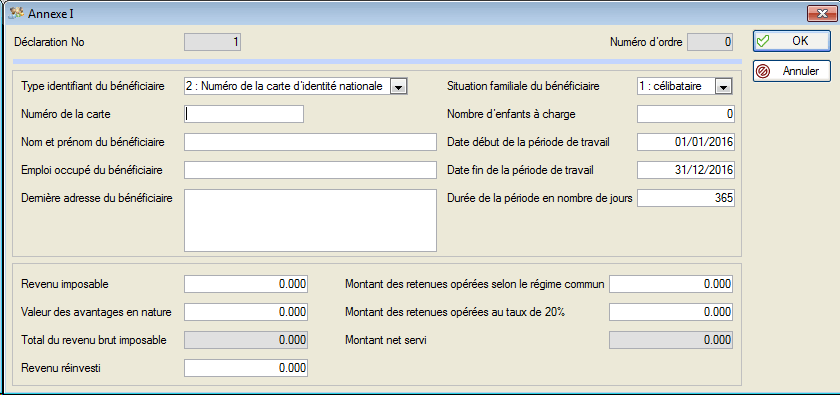Focus the Numéro de la carte field
Screen dimensions: 840x395
pos(244,114)
